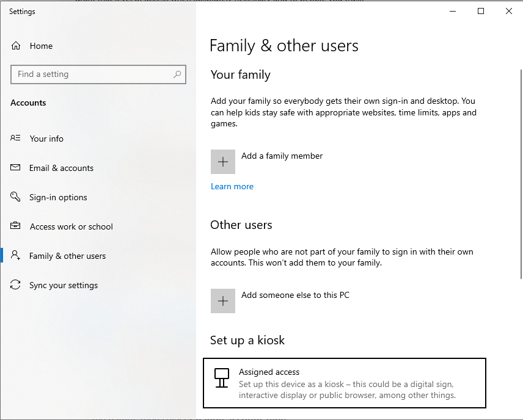This screenshot has width=523, height=420.
Task: Click the plus button for Add someone else
Action: (223, 301)
